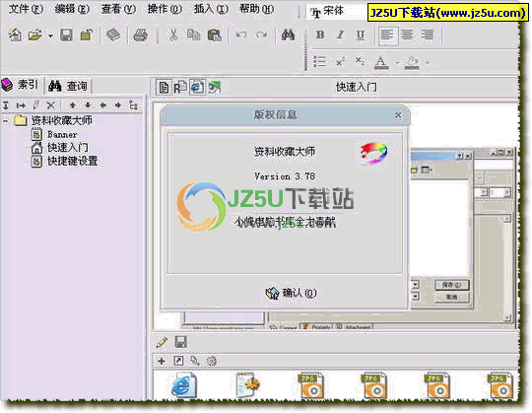532x413 pixels.
Task: Select right text alignment
Action: [x=428, y=34]
